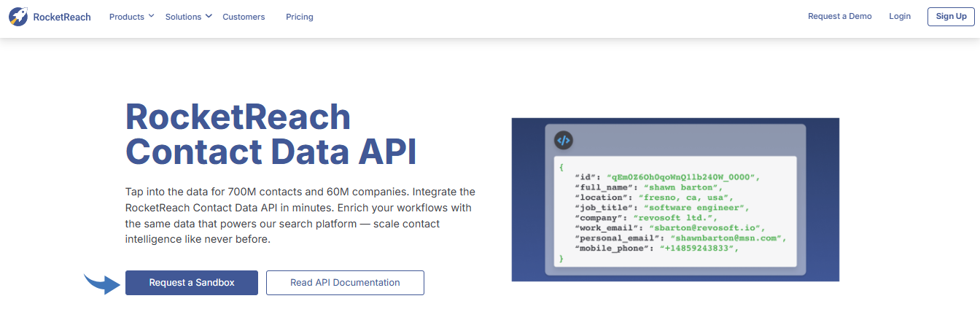Image resolution: width=980 pixels, height=328 pixels.
Task: Click the "mobile_phone" line in code sample
Action: (657, 249)
